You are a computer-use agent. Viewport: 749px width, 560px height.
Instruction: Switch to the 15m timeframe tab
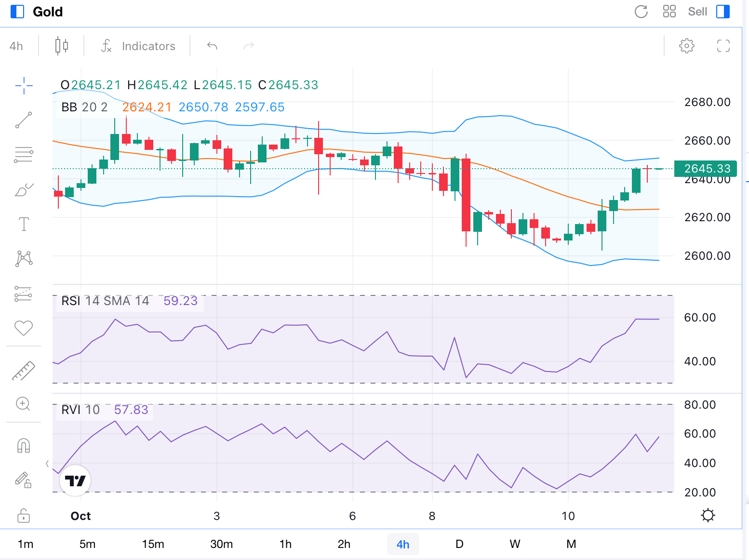153,544
